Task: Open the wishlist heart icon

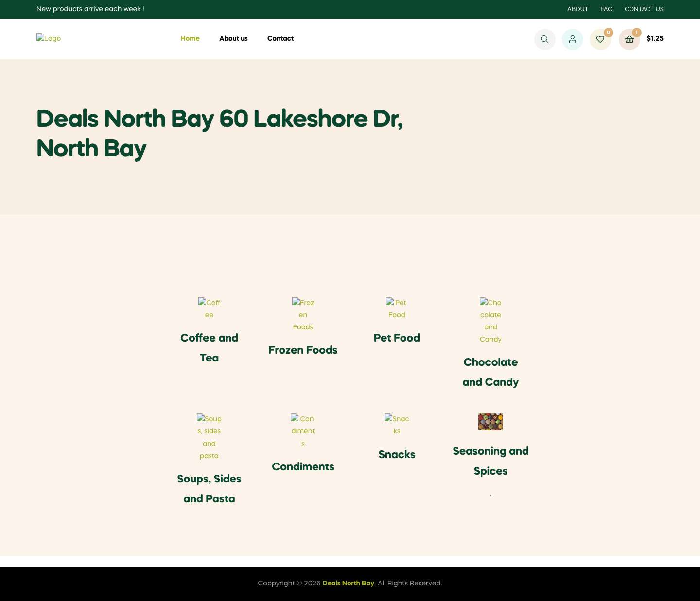Action: [600, 39]
